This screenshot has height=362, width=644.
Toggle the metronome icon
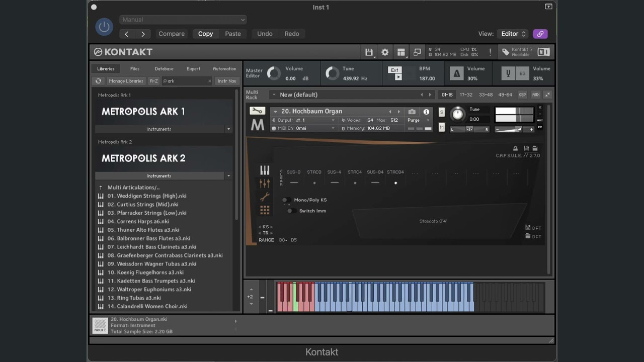tap(456, 73)
